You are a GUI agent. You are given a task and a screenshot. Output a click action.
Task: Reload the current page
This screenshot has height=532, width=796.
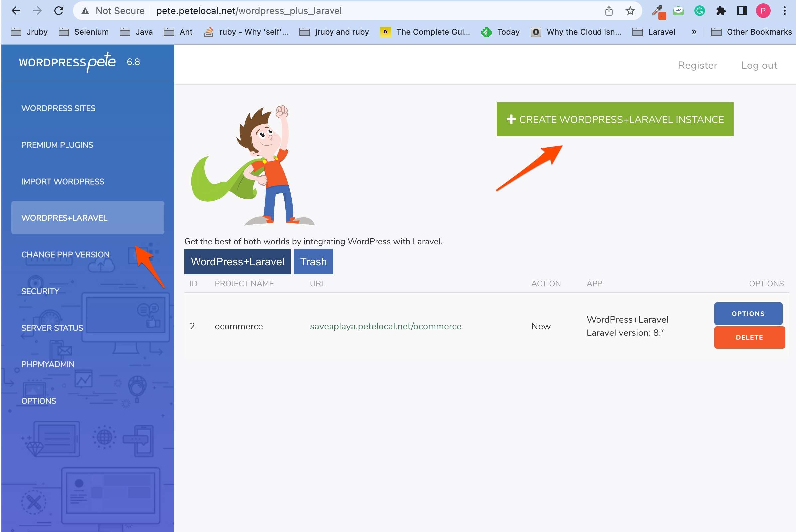[x=59, y=11]
